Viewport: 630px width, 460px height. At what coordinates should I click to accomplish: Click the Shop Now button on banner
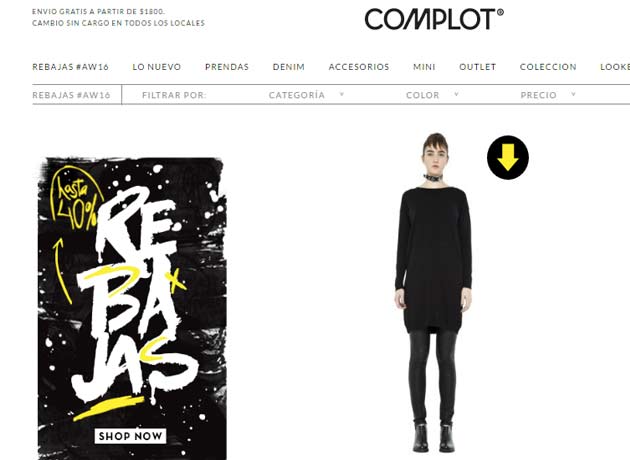pos(131,436)
